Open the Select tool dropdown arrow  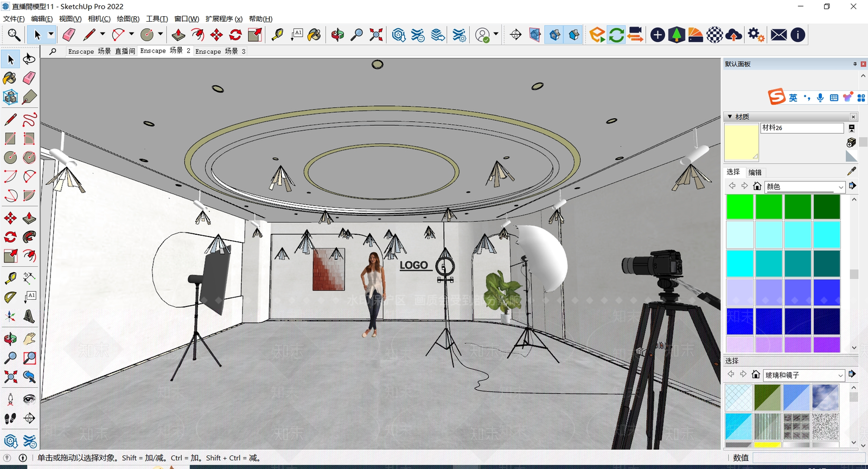tap(51, 35)
